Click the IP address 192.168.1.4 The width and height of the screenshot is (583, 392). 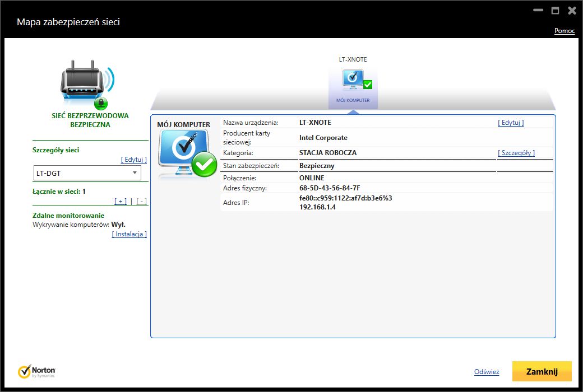317,207
